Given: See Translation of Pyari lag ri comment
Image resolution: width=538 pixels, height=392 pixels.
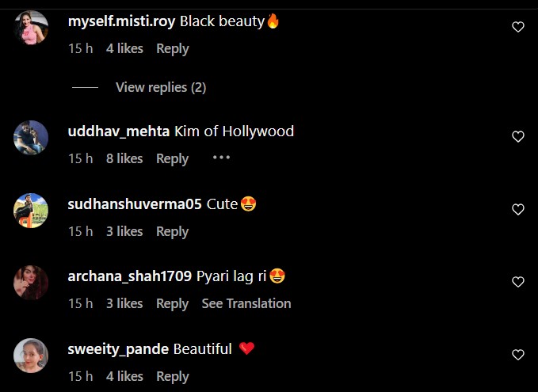Looking at the screenshot, I should pos(246,303).
